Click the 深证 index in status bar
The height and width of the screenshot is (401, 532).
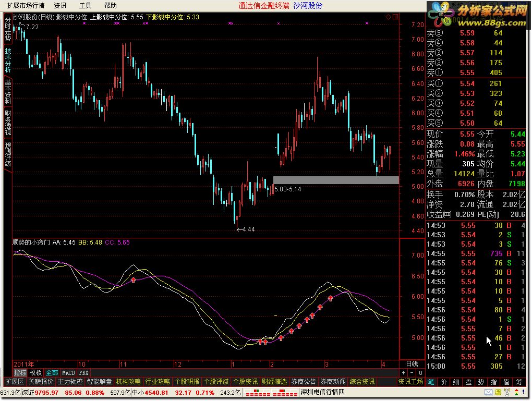[28, 393]
